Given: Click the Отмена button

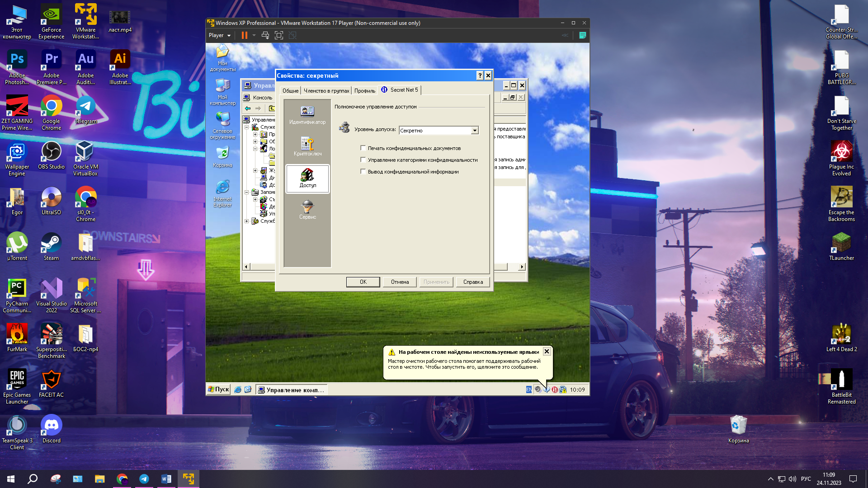Looking at the screenshot, I should click(400, 282).
